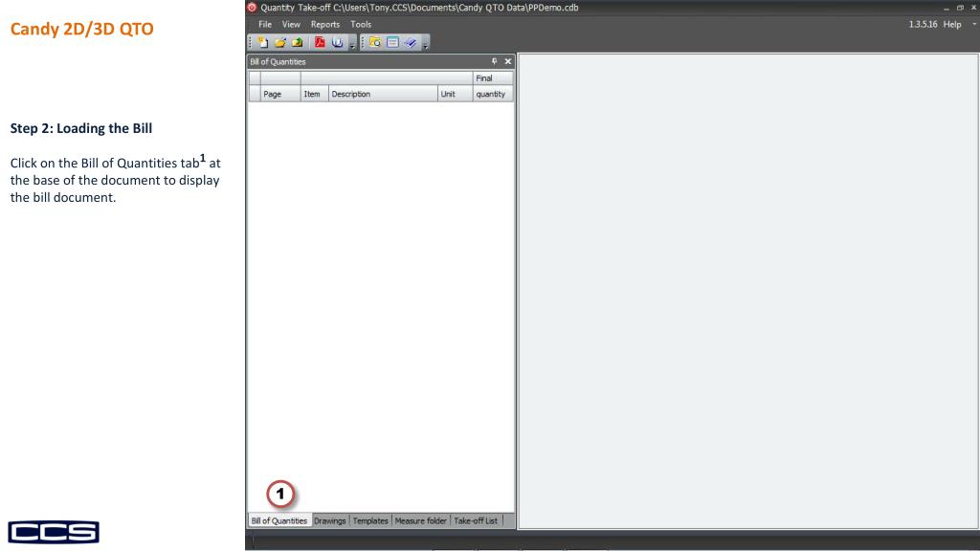The image size is (980, 551).
Task: Open the Reports menu
Action: (325, 24)
